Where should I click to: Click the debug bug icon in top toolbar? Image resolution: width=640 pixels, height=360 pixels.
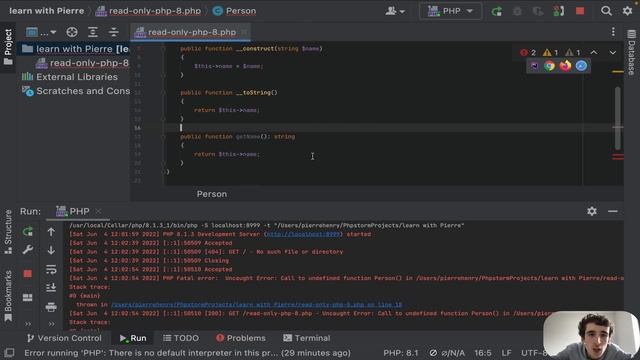point(517,11)
